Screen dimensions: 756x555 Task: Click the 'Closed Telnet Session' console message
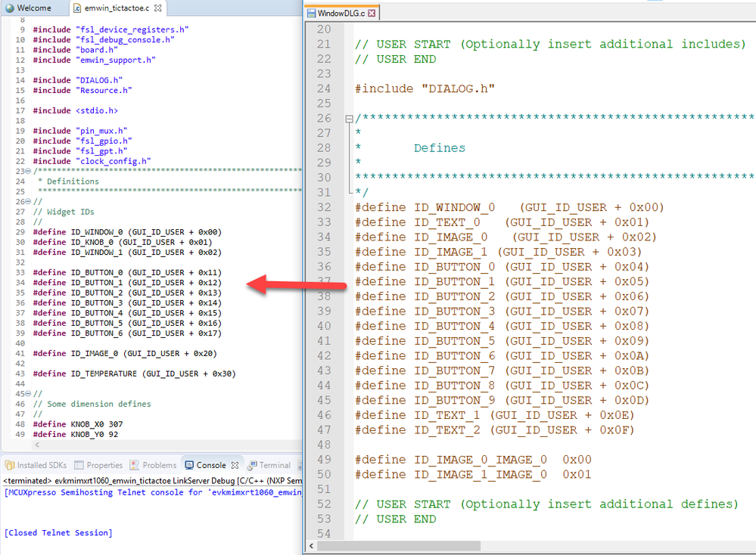[x=58, y=532]
